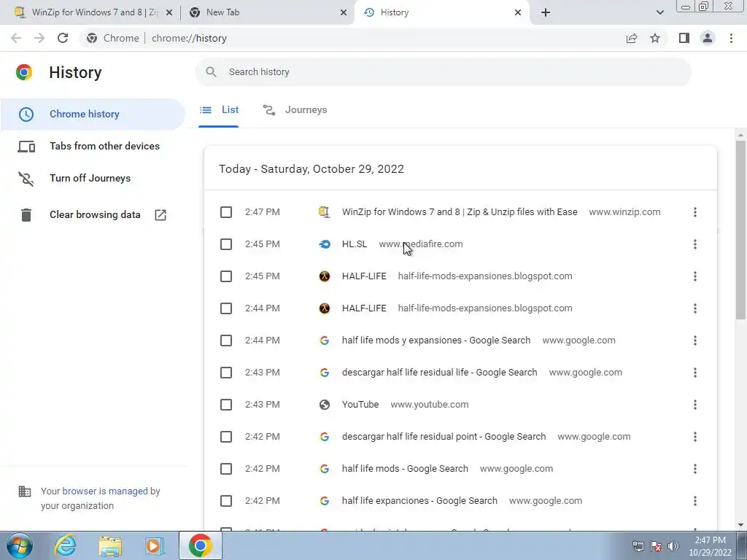Click the volume speaker tray icon
The image size is (747, 560).
(673, 545)
